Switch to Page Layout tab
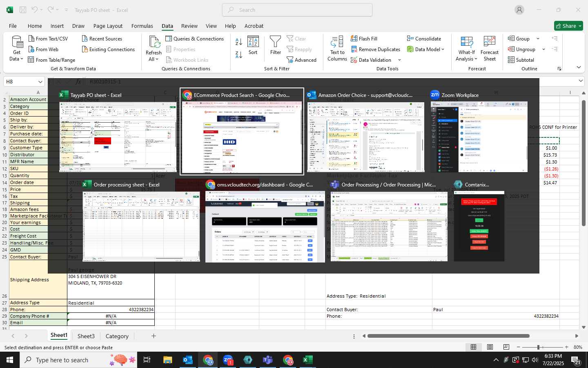The image size is (588, 368). point(108,26)
